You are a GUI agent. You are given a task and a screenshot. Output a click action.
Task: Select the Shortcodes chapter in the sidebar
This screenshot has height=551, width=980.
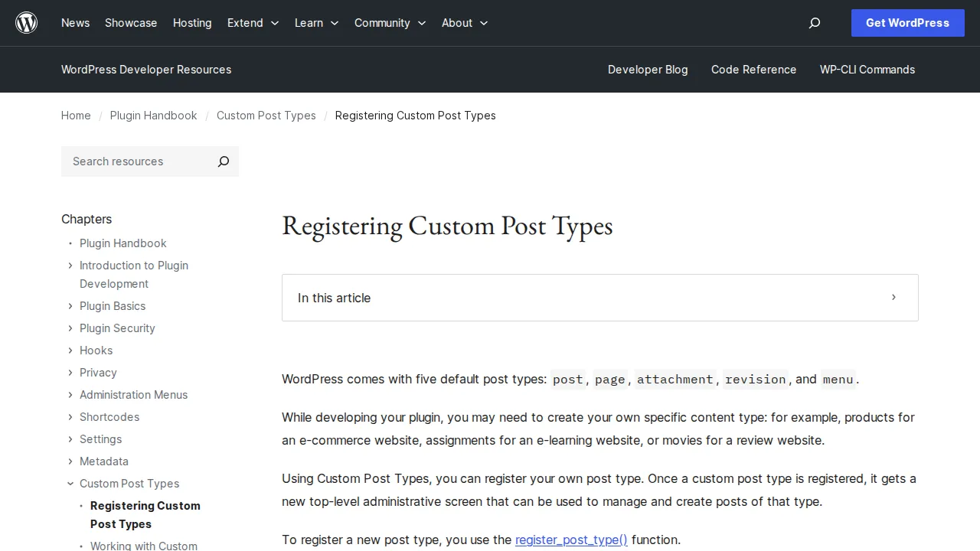[x=109, y=417]
